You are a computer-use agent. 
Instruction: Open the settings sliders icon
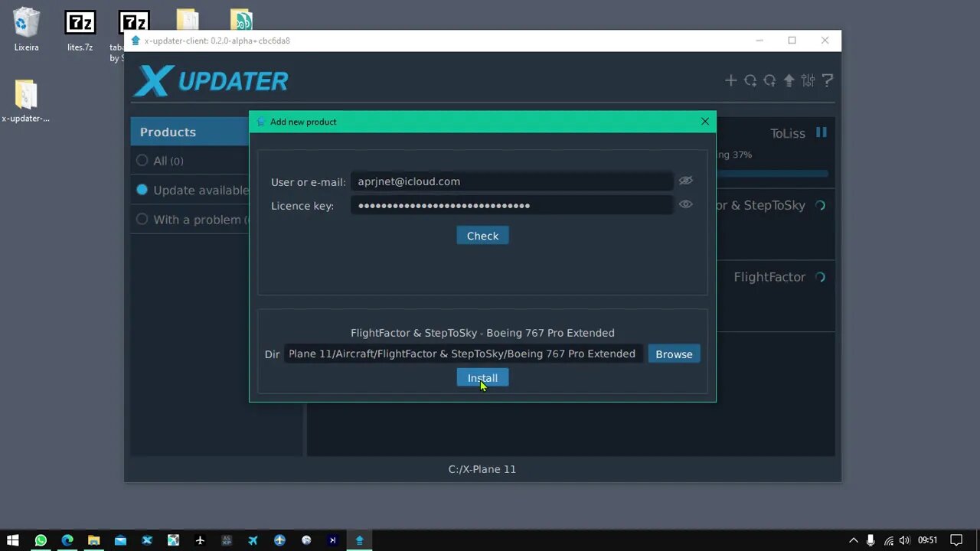[x=808, y=80]
